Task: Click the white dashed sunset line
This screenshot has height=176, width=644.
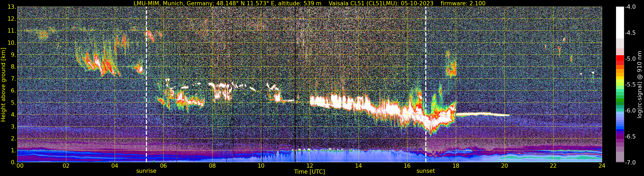Action: point(426,84)
